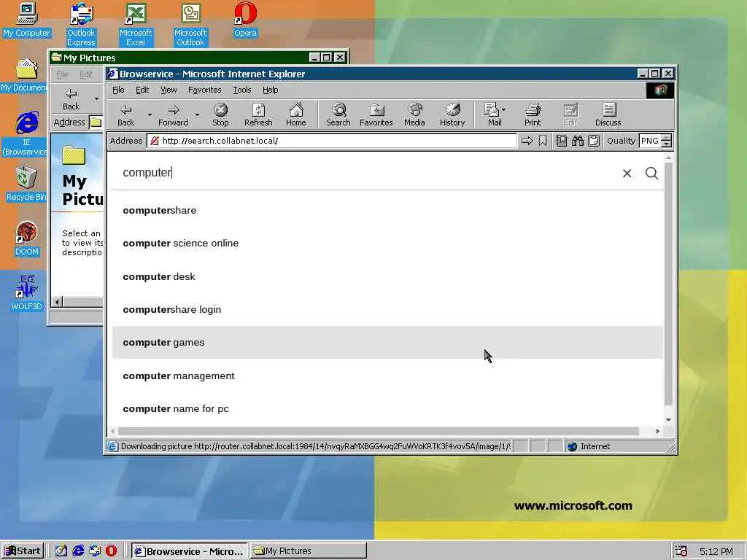Open the History pane

tap(452, 115)
